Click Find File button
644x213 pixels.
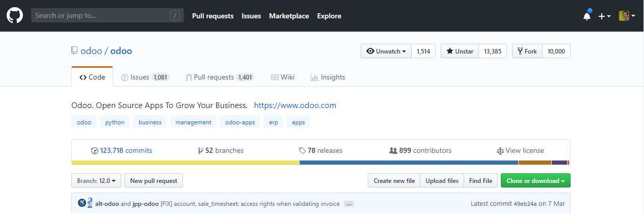pyautogui.click(x=480, y=180)
